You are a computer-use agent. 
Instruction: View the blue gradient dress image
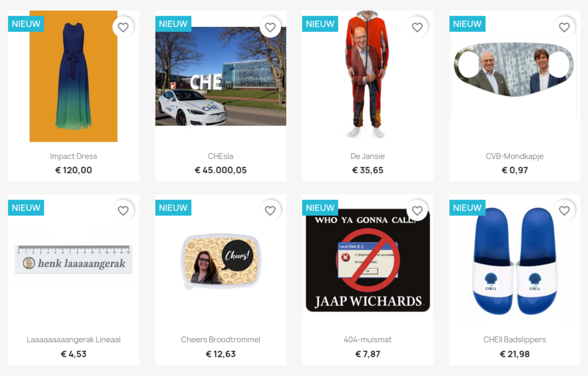[73, 76]
